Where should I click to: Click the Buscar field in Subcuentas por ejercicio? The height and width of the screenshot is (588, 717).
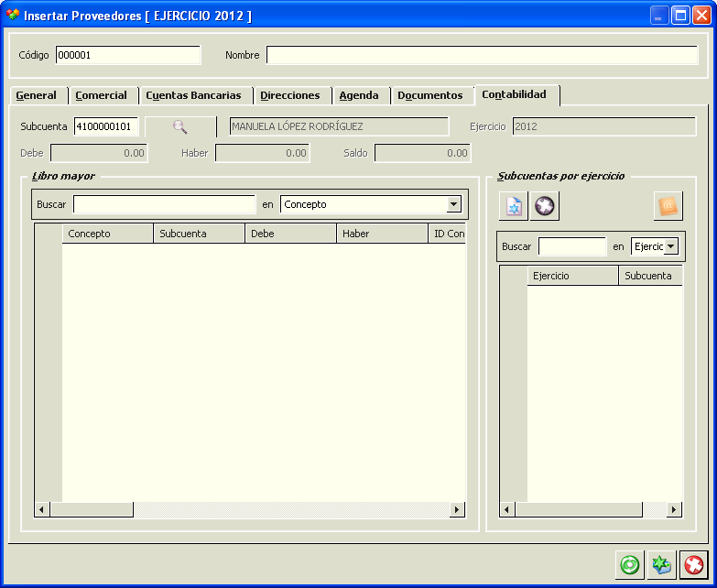point(572,246)
